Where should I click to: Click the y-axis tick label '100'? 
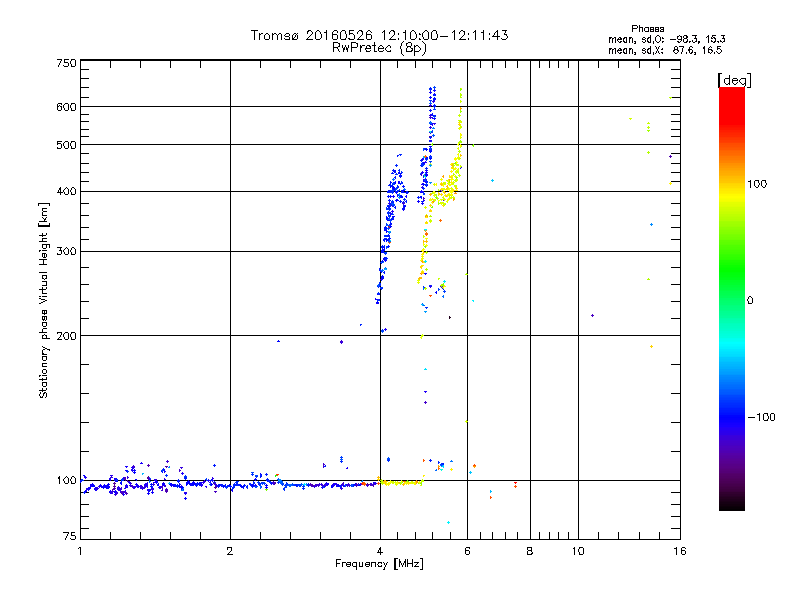pos(66,481)
